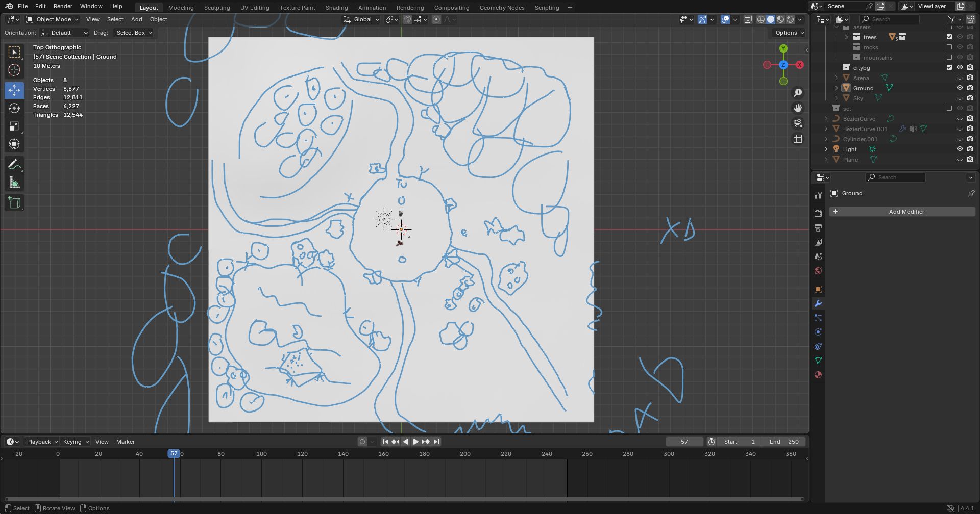Uncheck the trees collection checkbox

coord(949,37)
